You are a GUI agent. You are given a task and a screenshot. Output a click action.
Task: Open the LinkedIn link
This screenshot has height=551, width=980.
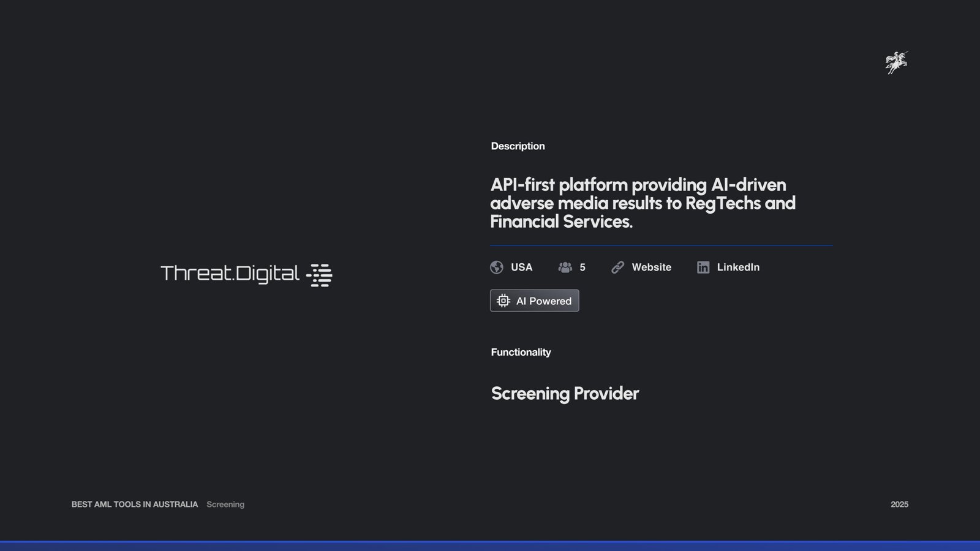(x=738, y=268)
